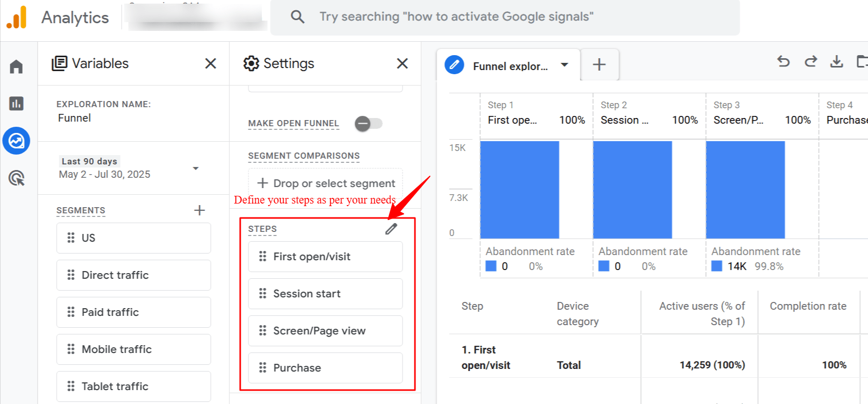868x404 pixels.
Task: Grab the Session start drag handle
Action: point(263,293)
